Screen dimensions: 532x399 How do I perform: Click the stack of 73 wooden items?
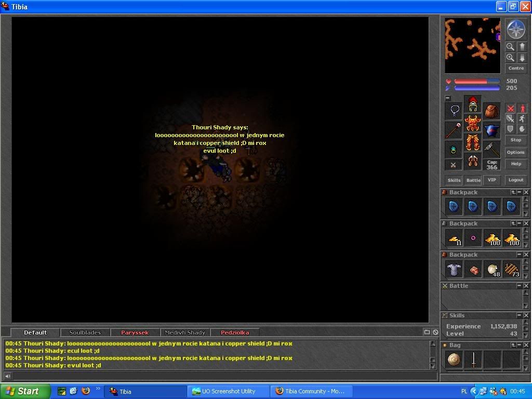(512, 270)
